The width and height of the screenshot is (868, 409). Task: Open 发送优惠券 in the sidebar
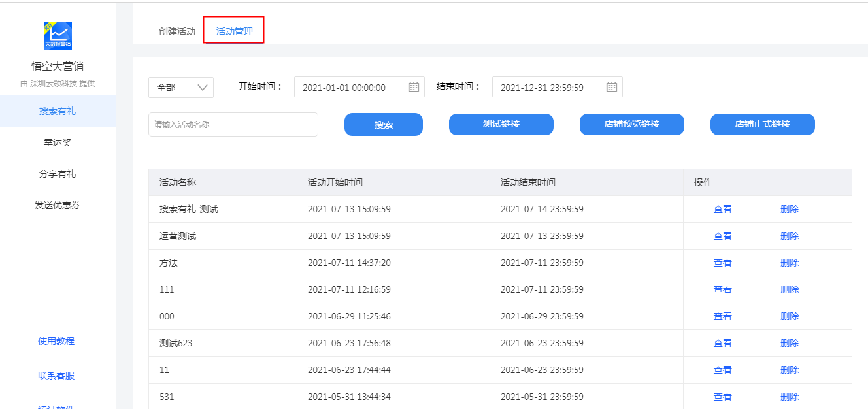point(58,205)
